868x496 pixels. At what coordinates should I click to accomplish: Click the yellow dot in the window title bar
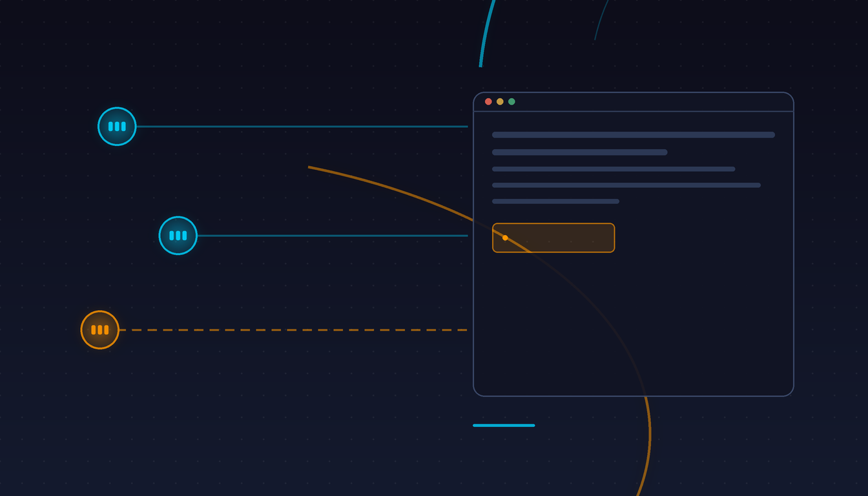(500, 101)
